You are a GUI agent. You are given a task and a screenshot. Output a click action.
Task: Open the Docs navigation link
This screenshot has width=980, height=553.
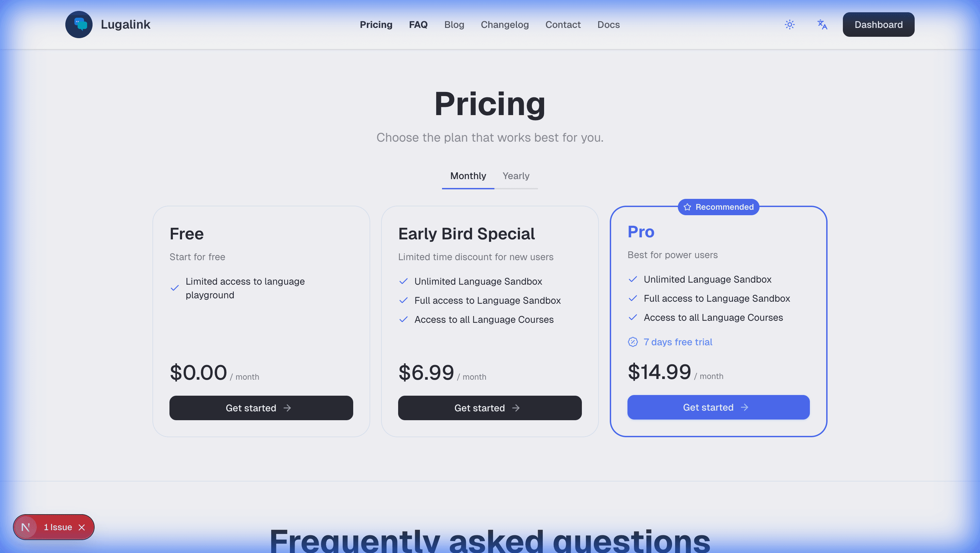point(608,25)
